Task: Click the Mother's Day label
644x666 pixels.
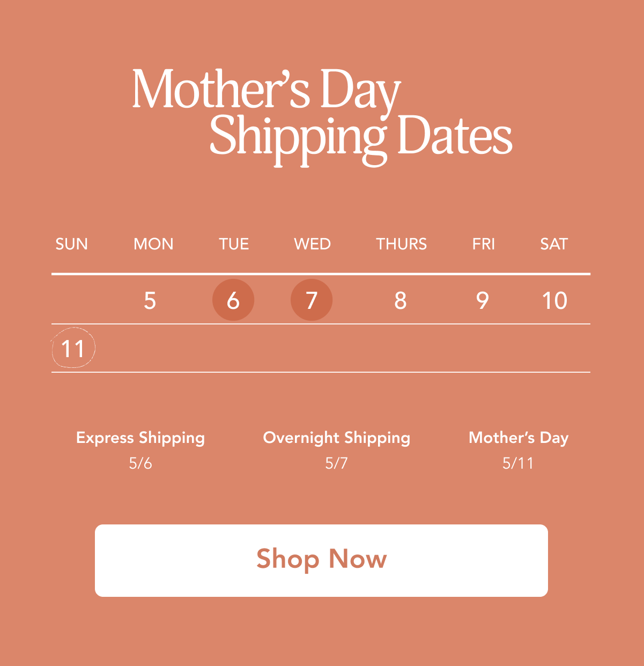Action: click(x=519, y=438)
